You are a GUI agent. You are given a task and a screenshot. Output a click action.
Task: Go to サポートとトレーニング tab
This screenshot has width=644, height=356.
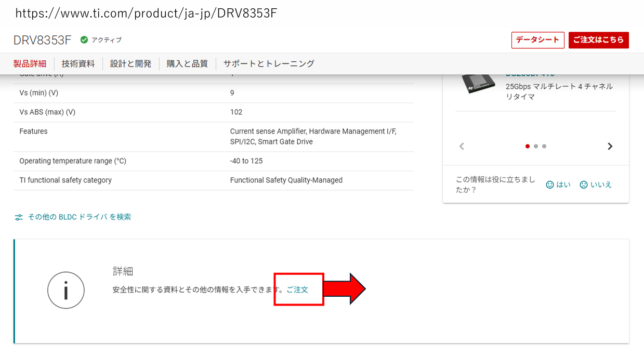pyautogui.click(x=269, y=63)
